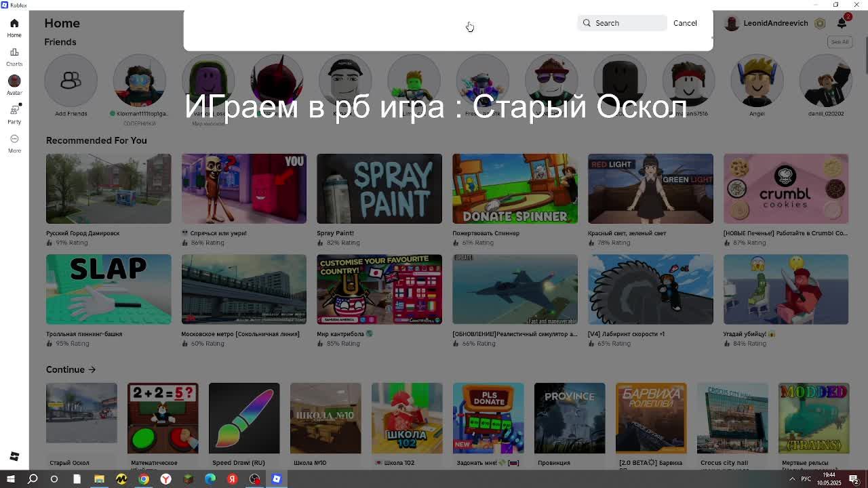
Task: Continue playing Crocus city hall
Action: pos(732,418)
